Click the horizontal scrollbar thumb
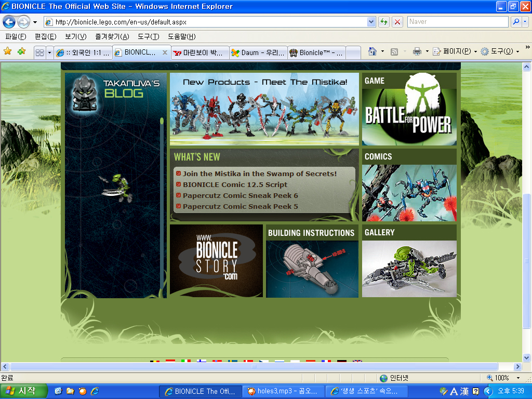 tap(254, 366)
